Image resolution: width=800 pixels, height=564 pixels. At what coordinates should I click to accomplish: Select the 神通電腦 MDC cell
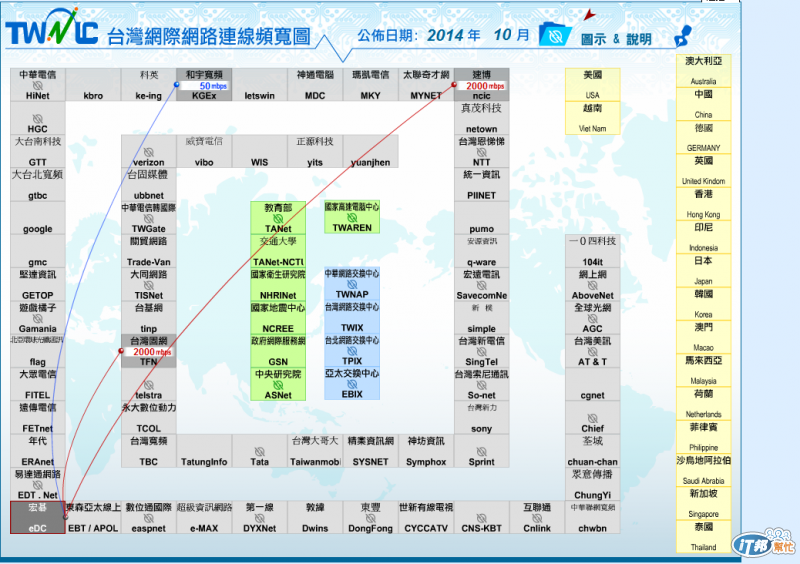click(315, 85)
